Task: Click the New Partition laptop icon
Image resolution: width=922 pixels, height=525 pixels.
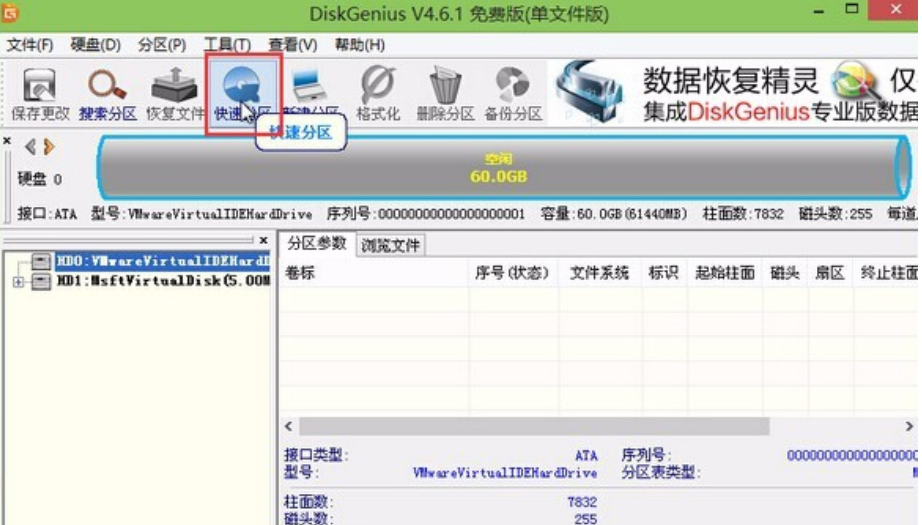Action: [x=309, y=85]
